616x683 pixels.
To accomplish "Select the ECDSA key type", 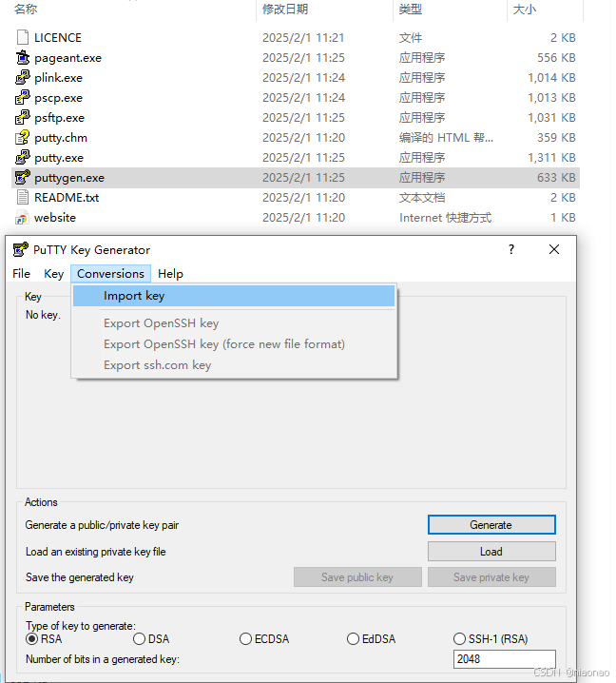I will coord(245,639).
